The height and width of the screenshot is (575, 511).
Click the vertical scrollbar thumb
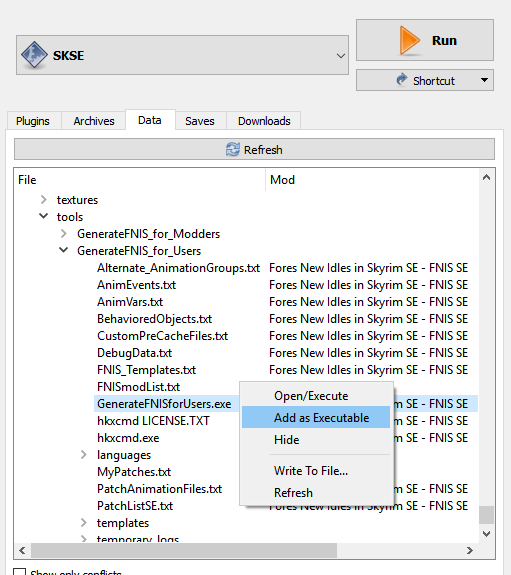point(486,515)
